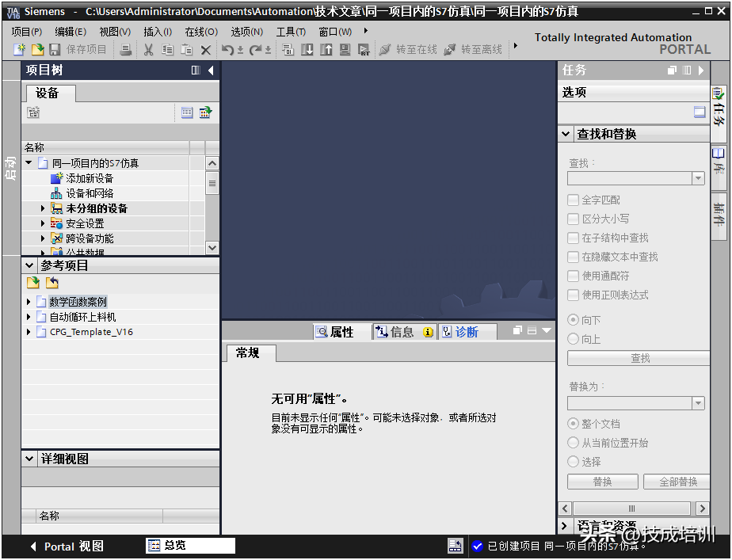The width and height of the screenshot is (732, 560).
Task: Click the project tree column layout icon
Action: pyautogui.click(x=196, y=70)
